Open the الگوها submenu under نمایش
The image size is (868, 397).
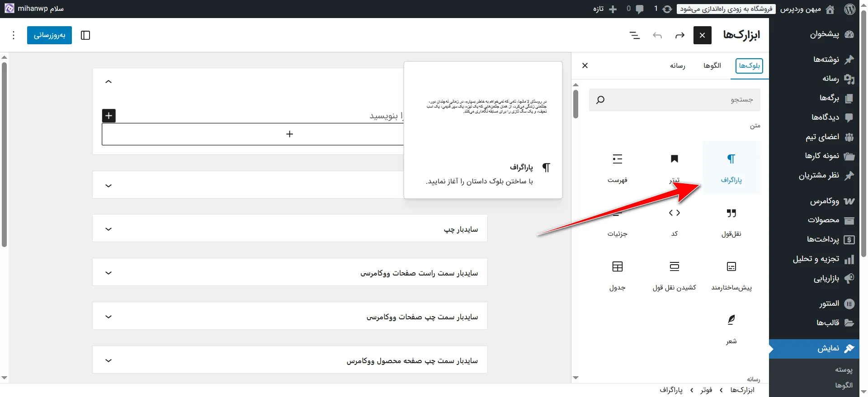pyautogui.click(x=844, y=385)
